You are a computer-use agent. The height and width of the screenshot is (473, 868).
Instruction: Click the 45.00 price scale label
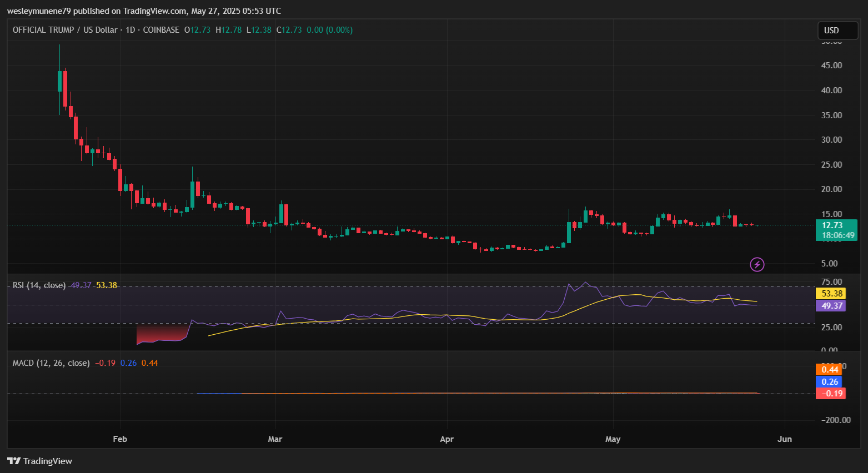[831, 66]
